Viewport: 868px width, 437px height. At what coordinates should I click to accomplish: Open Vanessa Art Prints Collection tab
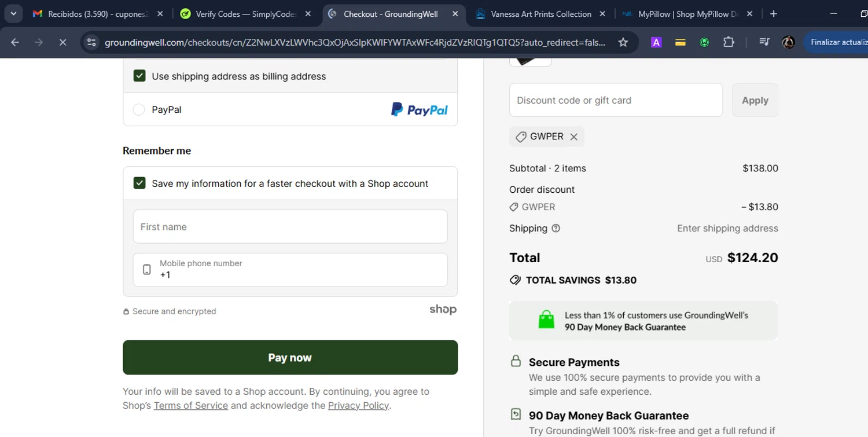tap(540, 14)
